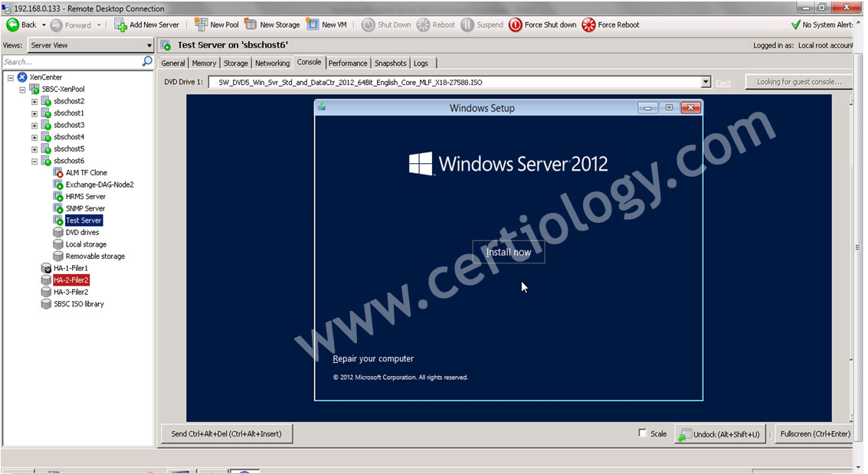Screen dimensions: 868x474
Task: Click the SBSC ISO library icon
Action: click(47, 304)
